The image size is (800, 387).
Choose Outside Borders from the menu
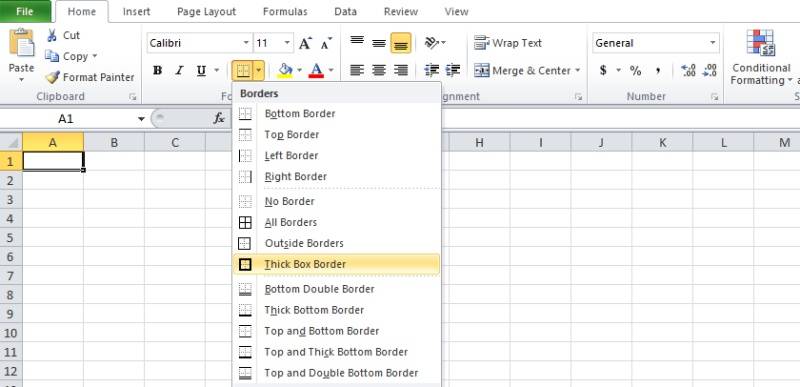pyautogui.click(x=337, y=243)
